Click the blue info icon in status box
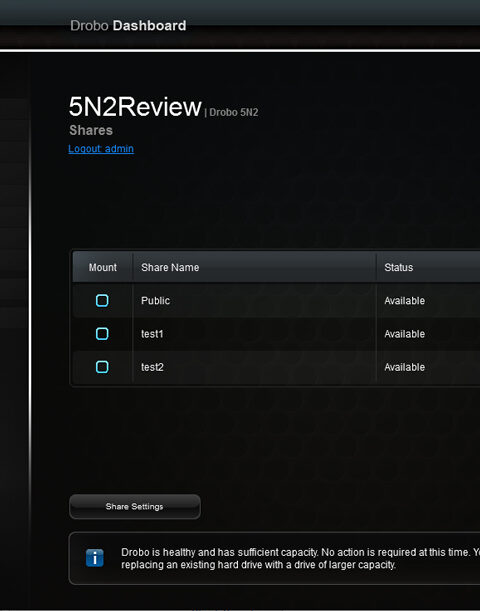 [95, 558]
